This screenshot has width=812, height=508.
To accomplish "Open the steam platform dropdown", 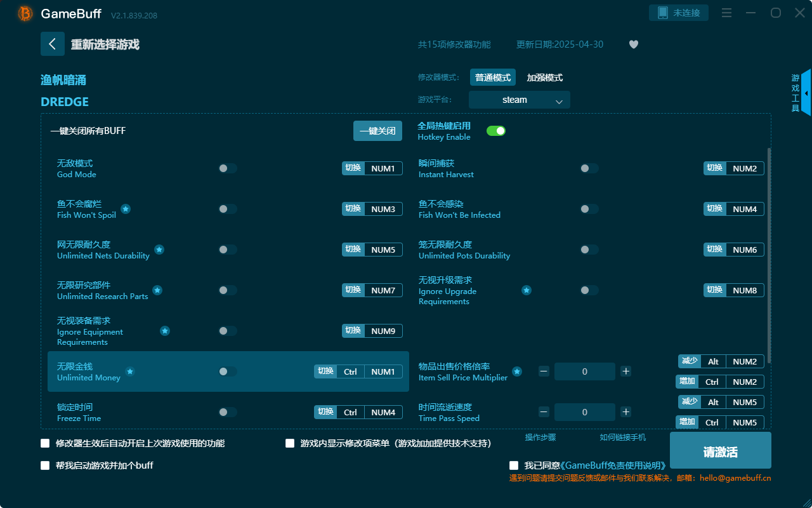I will 519,100.
